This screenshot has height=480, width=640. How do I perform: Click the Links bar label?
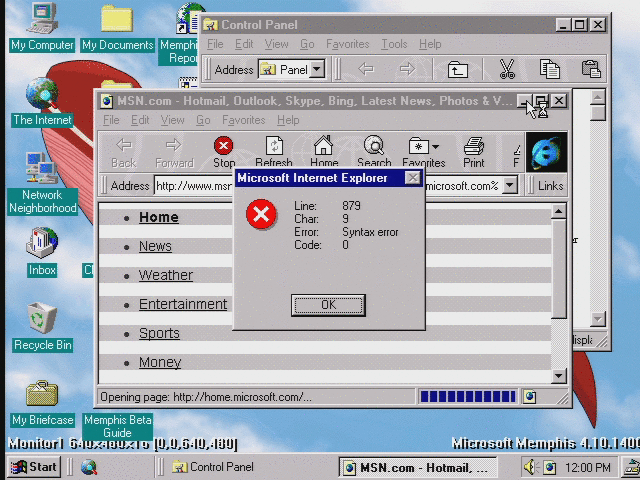tap(550, 186)
